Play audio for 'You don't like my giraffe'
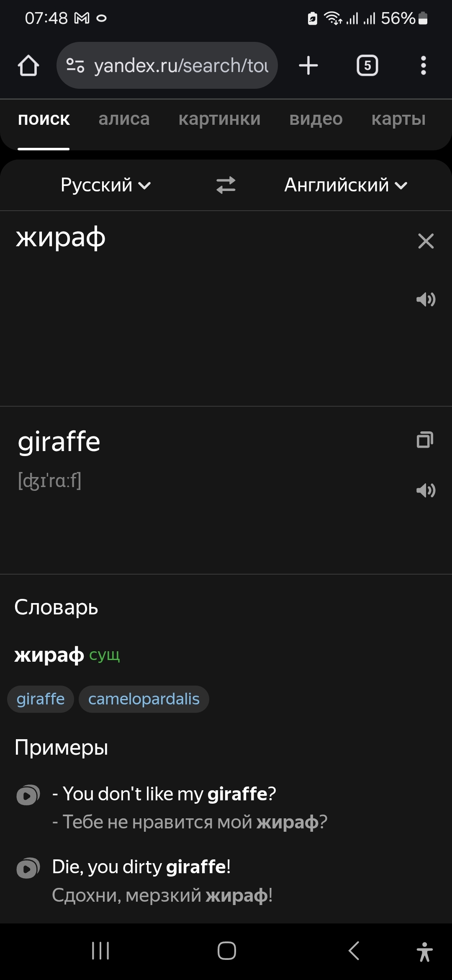 tap(28, 795)
